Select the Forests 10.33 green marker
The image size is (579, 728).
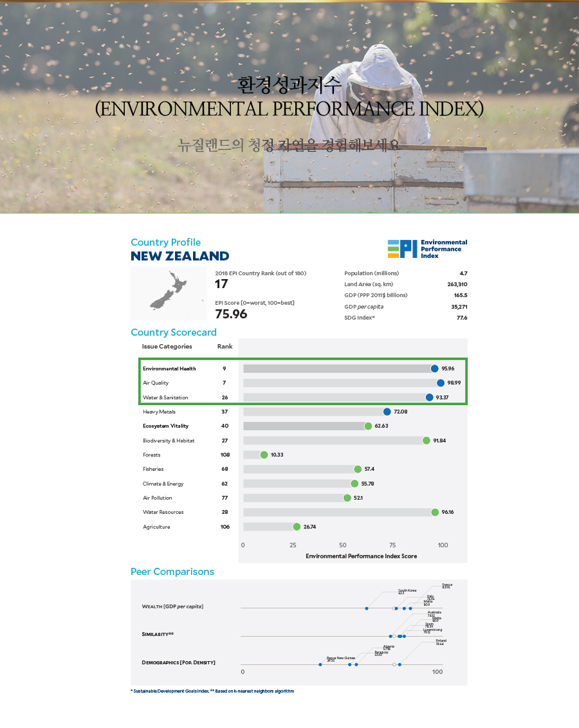pyautogui.click(x=264, y=455)
